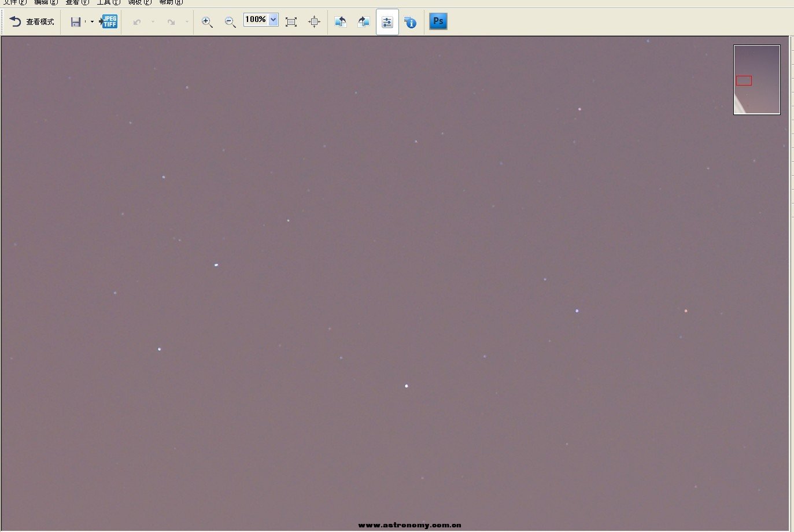Zoom out with the magnifier minus icon
The height and width of the screenshot is (532, 794).
230,22
